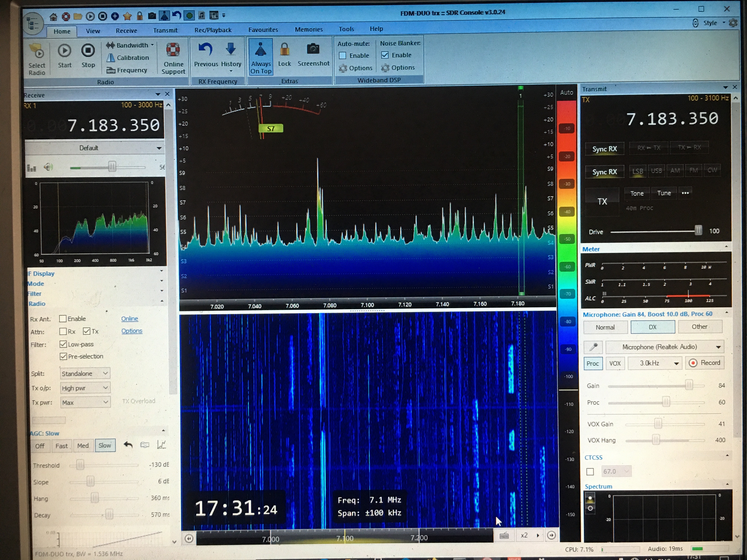This screenshot has width=747, height=560.
Task: Open the Split Standalone dropdown
Action: point(85,373)
